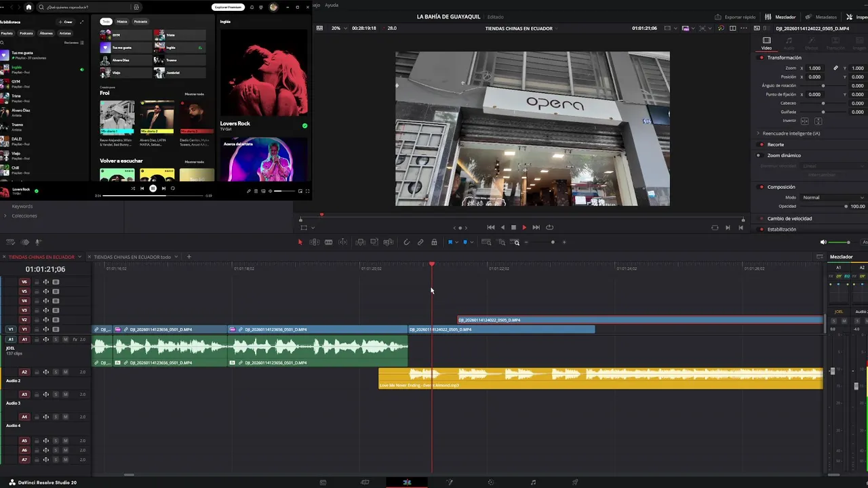Screen dimensions: 868x488
Task: Activate the Trim edit mode tool
Action: [x=315, y=242]
